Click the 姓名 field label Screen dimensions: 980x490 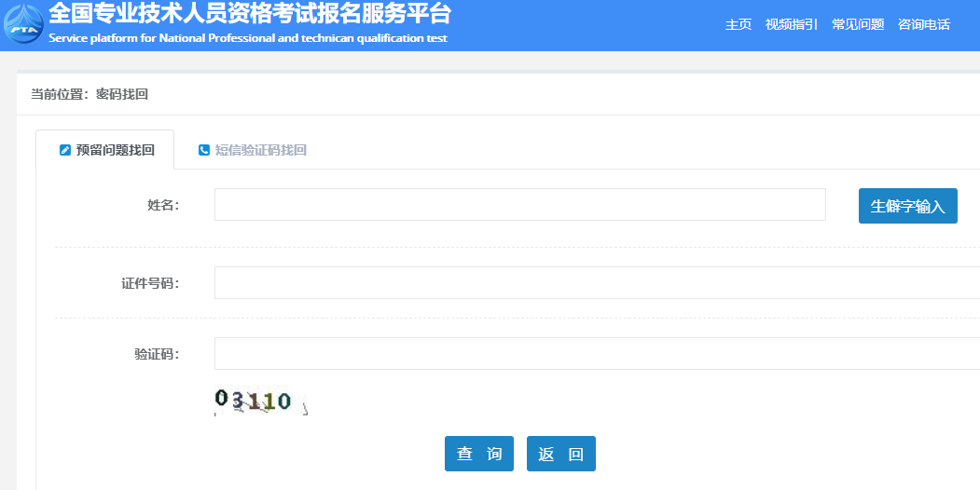162,205
